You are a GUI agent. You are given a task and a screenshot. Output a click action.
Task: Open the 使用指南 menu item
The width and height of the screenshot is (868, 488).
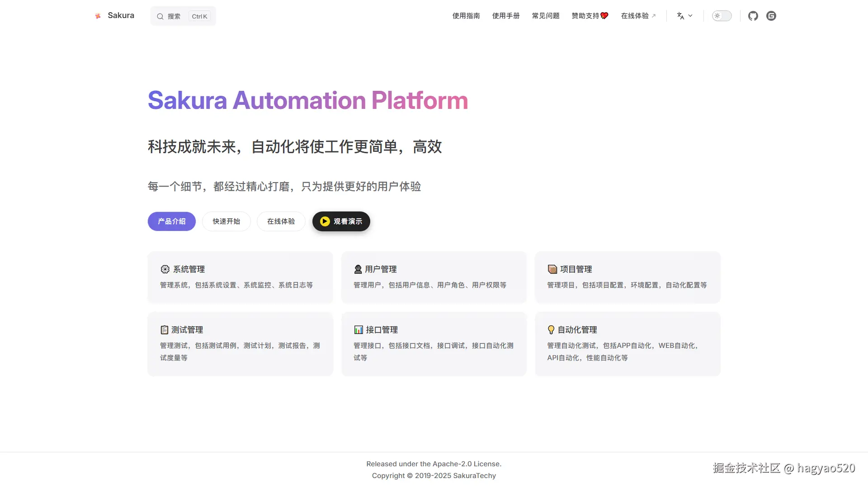pos(466,16)
